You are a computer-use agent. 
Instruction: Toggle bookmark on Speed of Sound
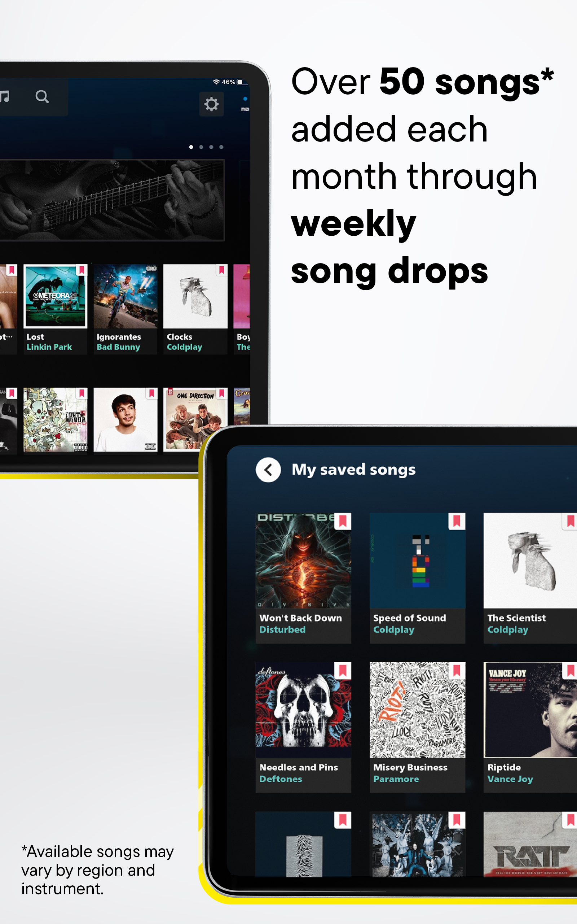point(457,521)
